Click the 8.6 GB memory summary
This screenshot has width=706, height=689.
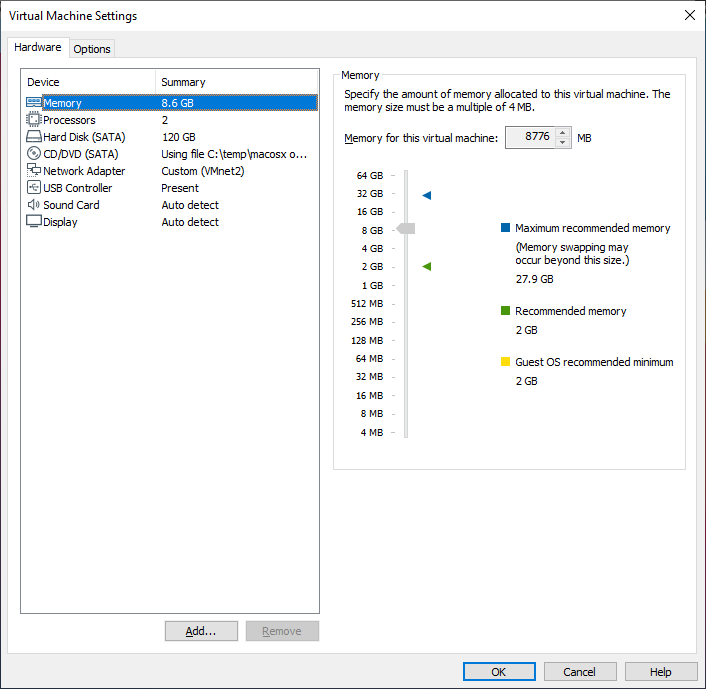(177, 103)
